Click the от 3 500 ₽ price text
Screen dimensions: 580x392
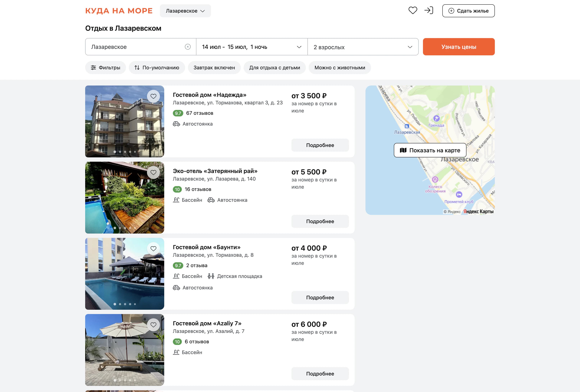309,96
